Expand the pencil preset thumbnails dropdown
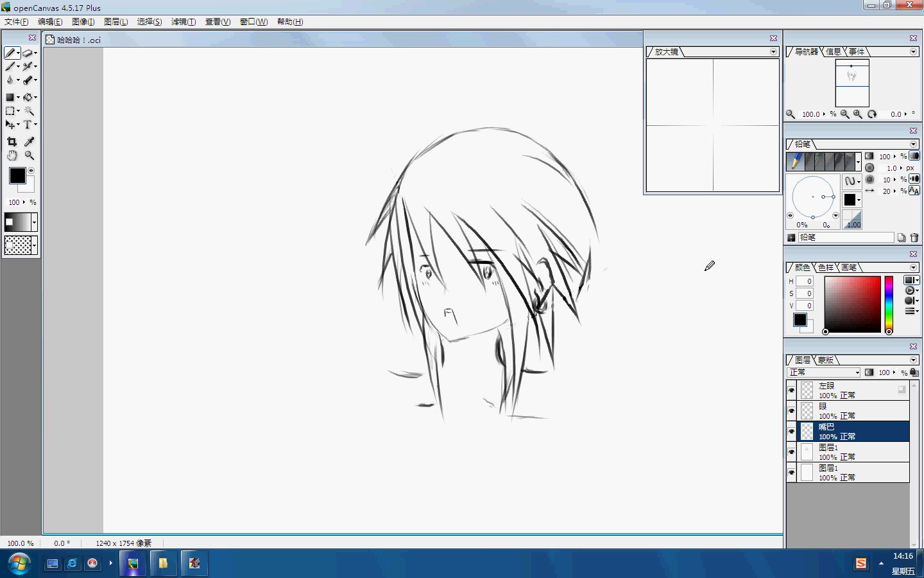Viewport: 924px width, 578px height. click(x=859, y=162)
